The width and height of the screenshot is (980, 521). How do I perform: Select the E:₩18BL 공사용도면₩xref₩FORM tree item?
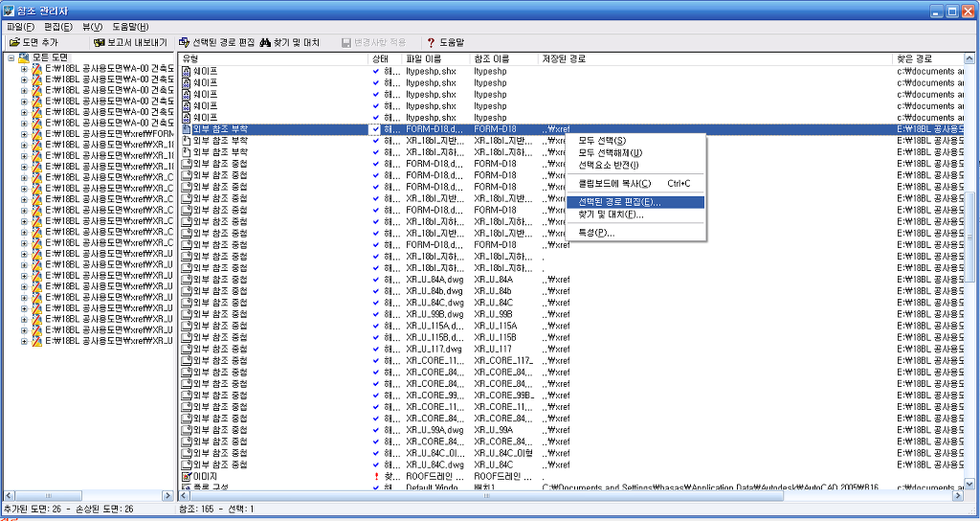109,134
